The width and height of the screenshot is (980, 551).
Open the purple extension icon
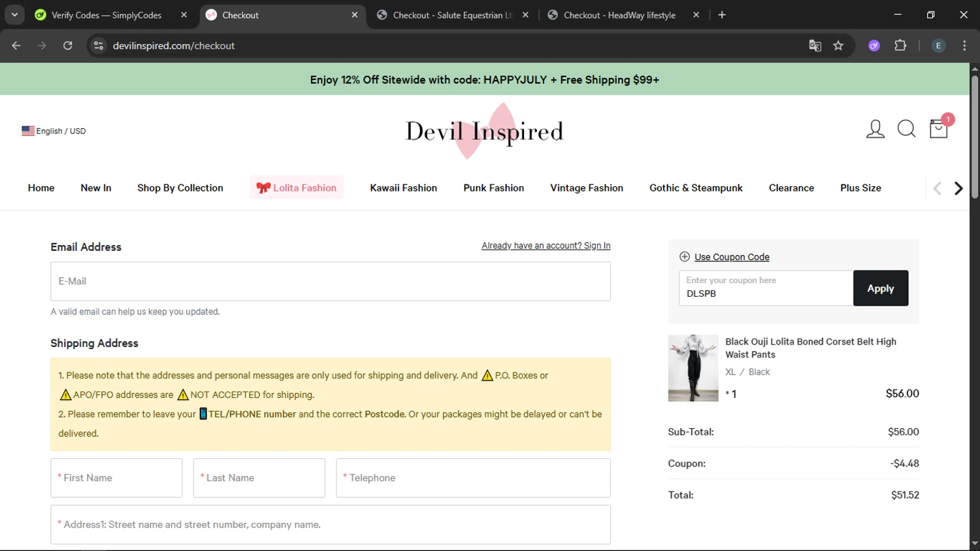point(874,46)
